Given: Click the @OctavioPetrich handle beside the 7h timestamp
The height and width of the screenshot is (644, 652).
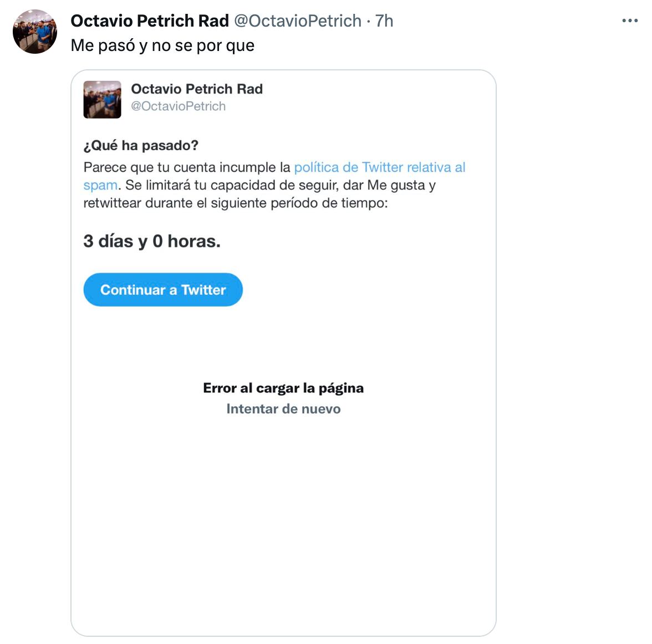Looking at the screenshot, I should [x=298, y=21].
